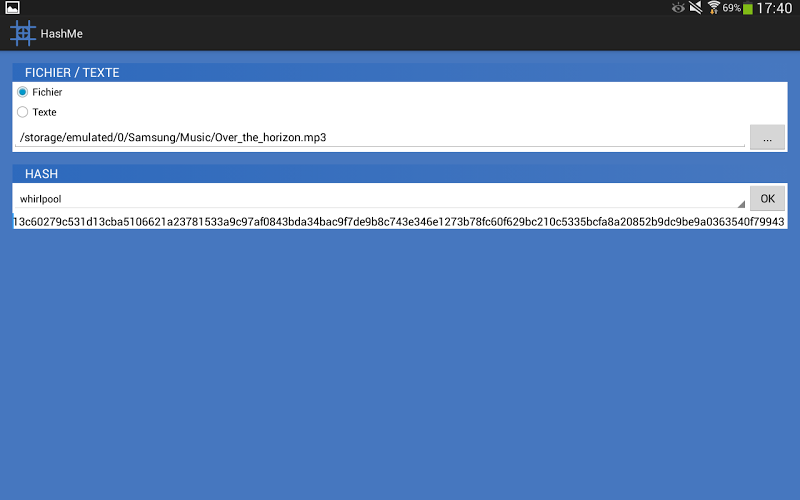Tap the muted sound status icon
The image size is (800, 500).
click(695, 8)
